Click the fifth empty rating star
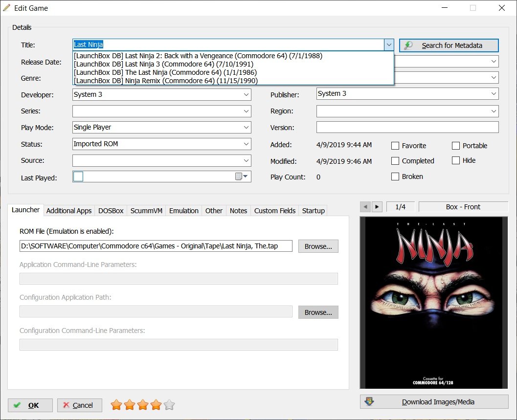The image size is (517, 420). (x=169, y=404)
